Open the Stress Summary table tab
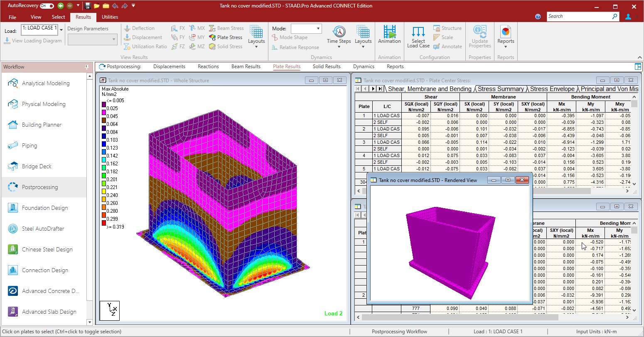644x337 pixels. coord(500,89)
